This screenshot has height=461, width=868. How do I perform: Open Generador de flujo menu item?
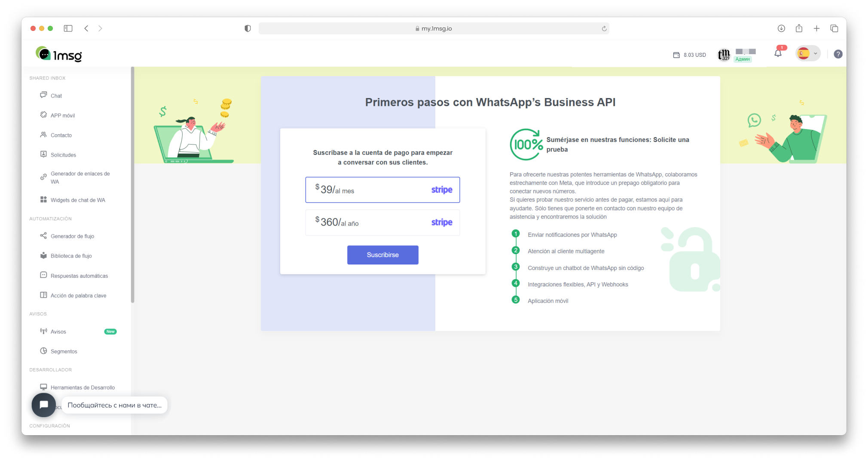[72, 236]
